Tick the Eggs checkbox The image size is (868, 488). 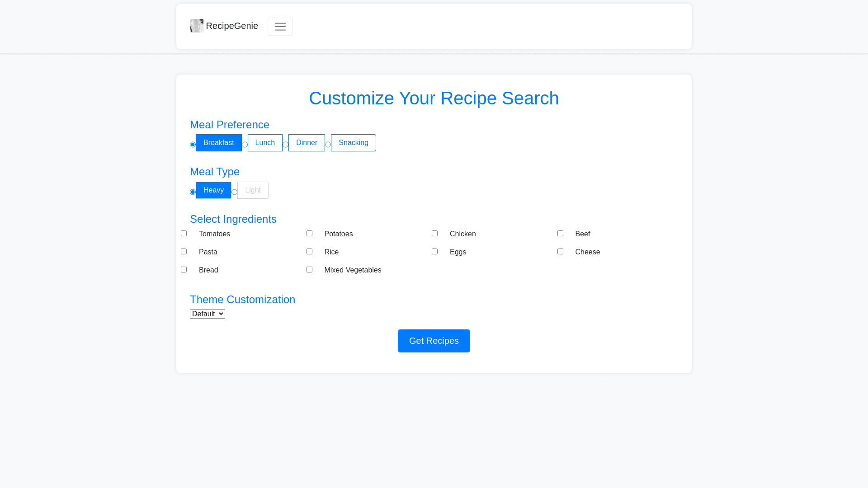[434, 252]
